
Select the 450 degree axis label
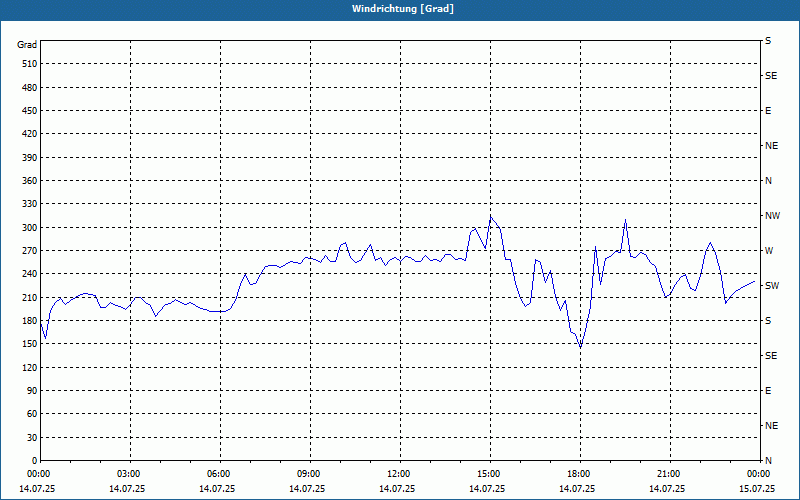(x=29, y=111)
